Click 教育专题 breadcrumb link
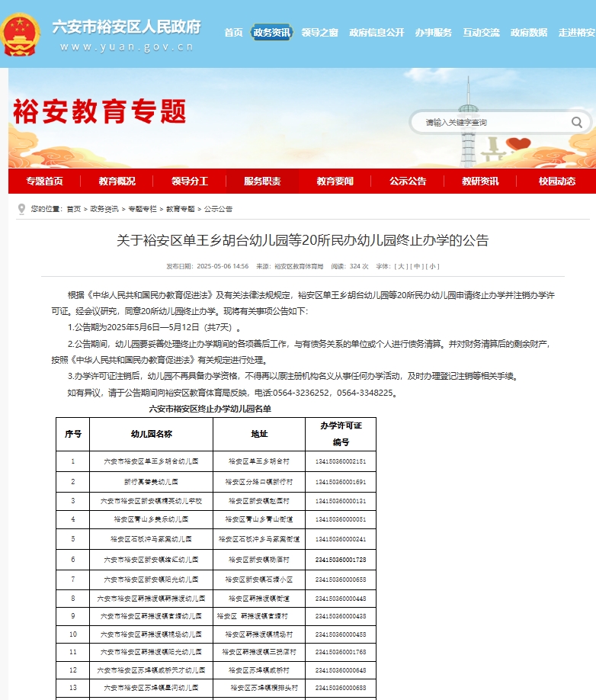This screenshot has height=700, width=596. point(180,209)
